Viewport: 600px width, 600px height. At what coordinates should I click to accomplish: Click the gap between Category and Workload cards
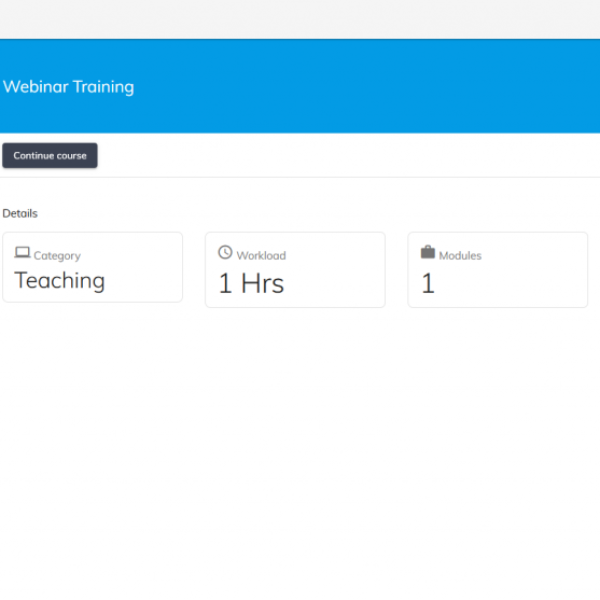pos(194,268)
